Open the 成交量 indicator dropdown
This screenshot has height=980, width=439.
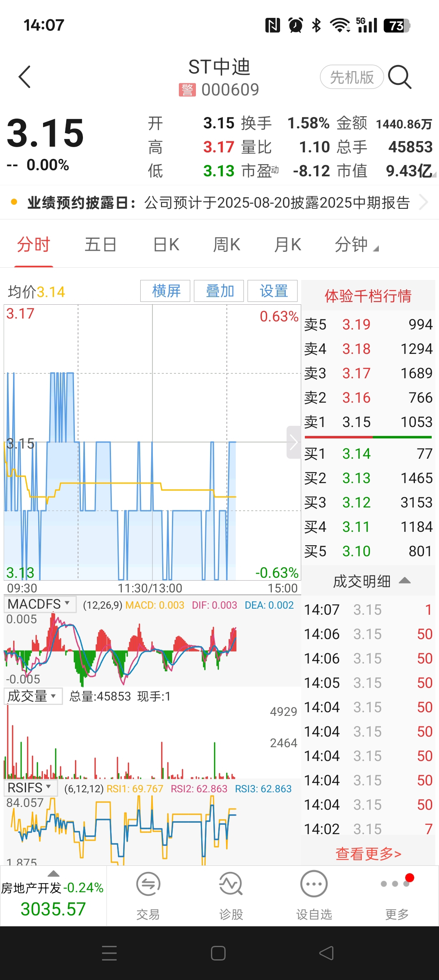33,696
